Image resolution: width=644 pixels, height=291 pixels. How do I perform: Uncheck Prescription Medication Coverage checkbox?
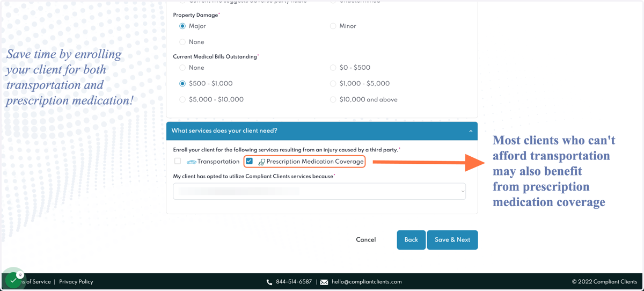pos(249,161)
